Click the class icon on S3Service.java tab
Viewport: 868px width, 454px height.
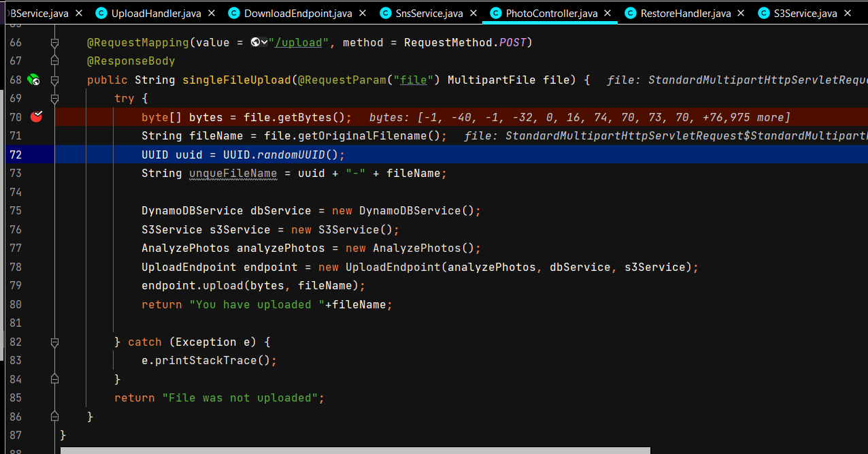pyautogui.click(x=764, y=13)
